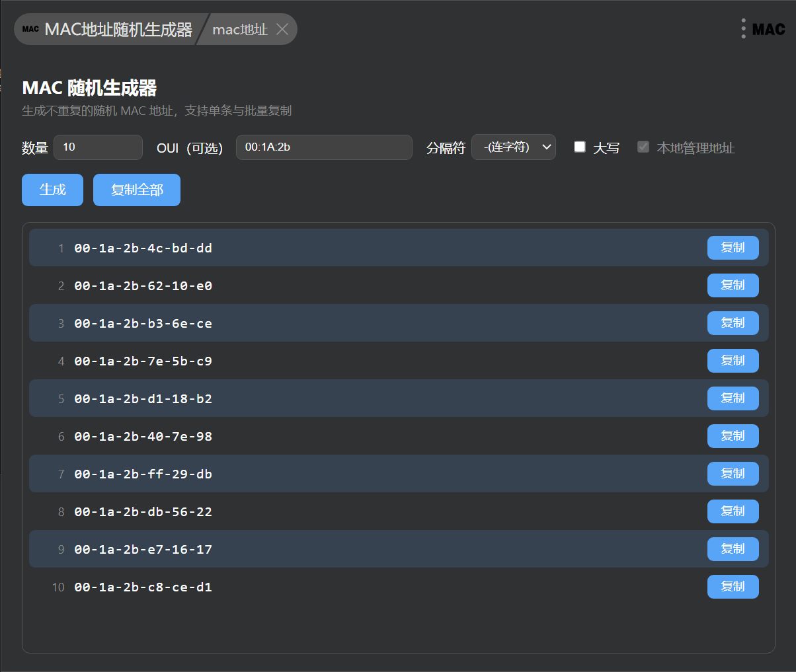Select the text 00-1a-2b-62-10-e0
Image resolution: width=796 pixels, height=672 pixels.
point(143,286)
